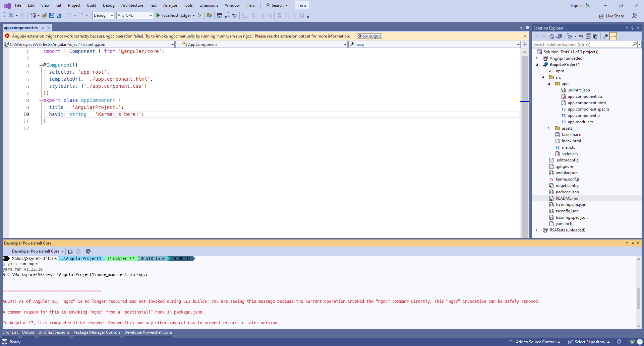Toggle Preview Selected Items in Solution Explorer

(613, 36)
